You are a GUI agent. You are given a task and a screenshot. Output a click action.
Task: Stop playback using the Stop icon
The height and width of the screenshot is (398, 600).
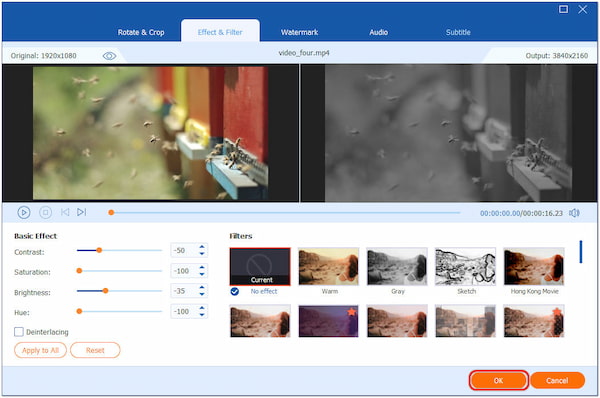(x=46, y=212)
